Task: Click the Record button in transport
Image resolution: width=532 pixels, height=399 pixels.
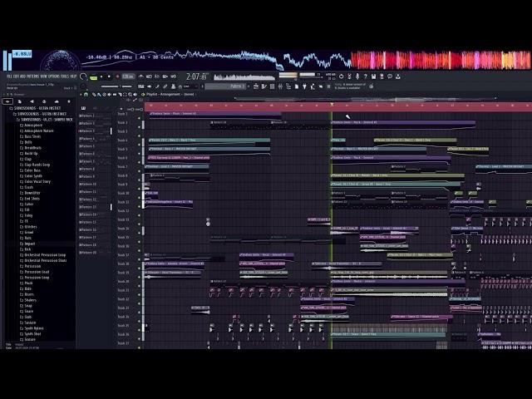Action: point(116,76)
